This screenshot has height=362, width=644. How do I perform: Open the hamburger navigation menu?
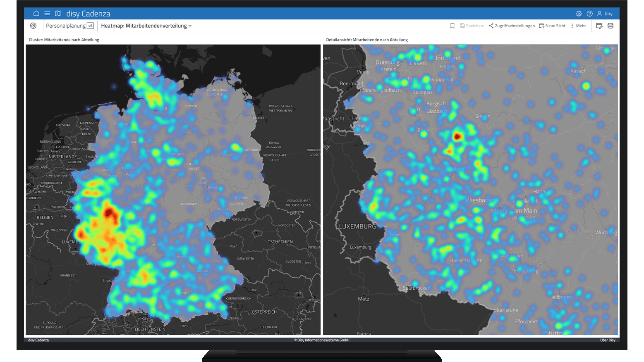47,13
